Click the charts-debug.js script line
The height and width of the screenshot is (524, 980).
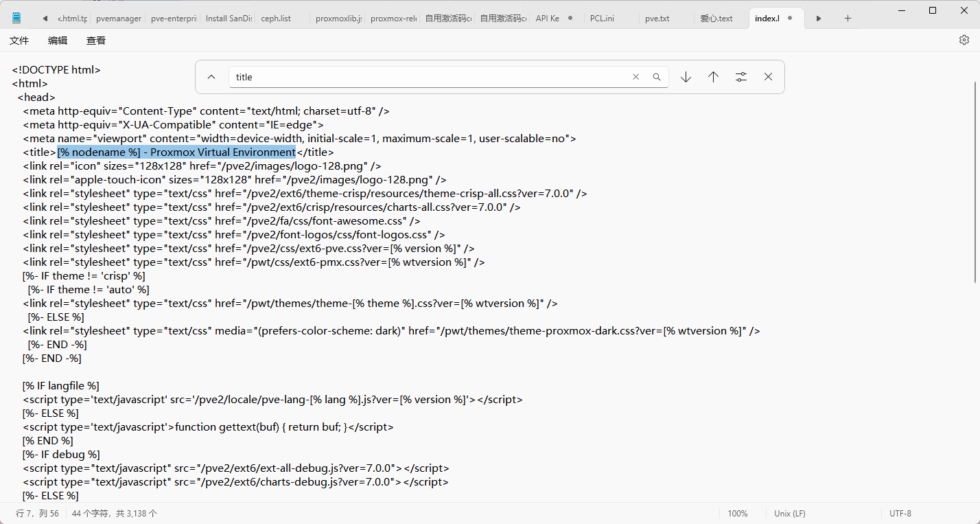click(x=235, y=482)
